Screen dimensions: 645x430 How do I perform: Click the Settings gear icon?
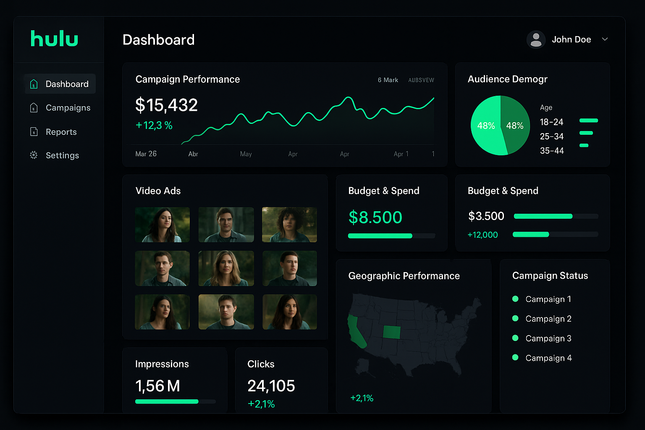click(34, 156)
